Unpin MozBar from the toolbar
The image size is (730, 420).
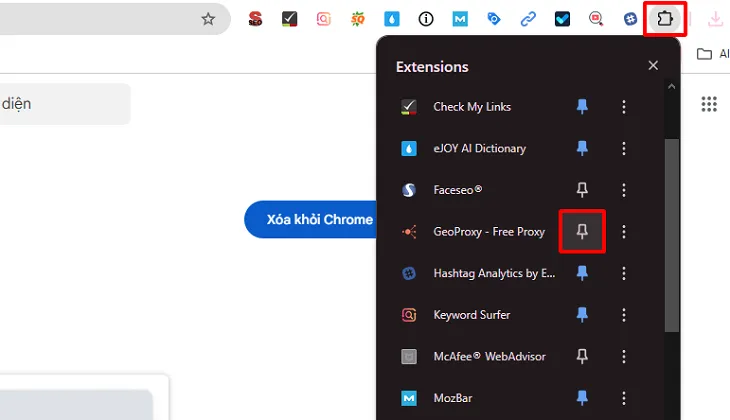(582, 398)
